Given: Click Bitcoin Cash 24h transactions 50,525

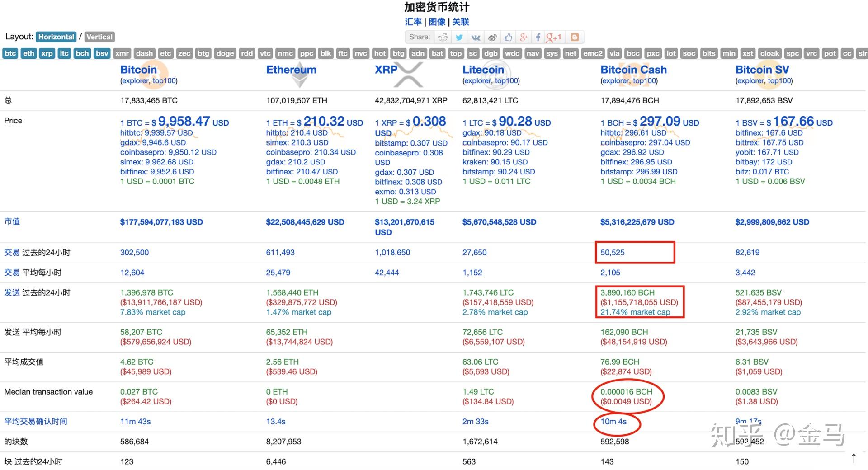Looking at the screenshot, I should pos(613,253).
